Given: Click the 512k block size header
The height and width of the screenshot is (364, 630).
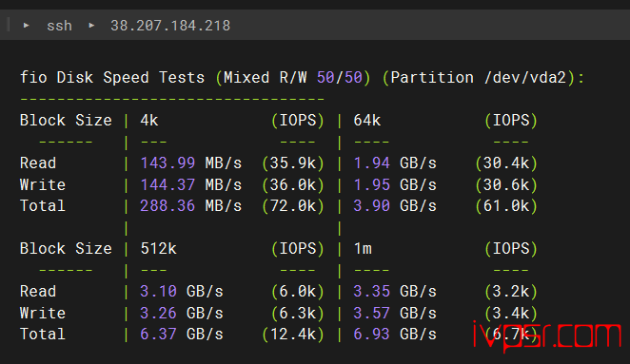Looking at the screenshot, I should [x=158, y=248].
